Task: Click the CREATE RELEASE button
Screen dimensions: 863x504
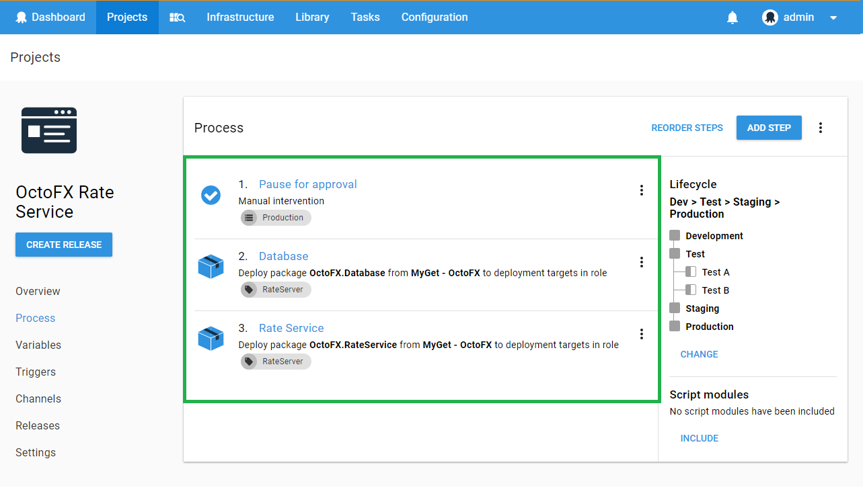Action: [64, 245]
